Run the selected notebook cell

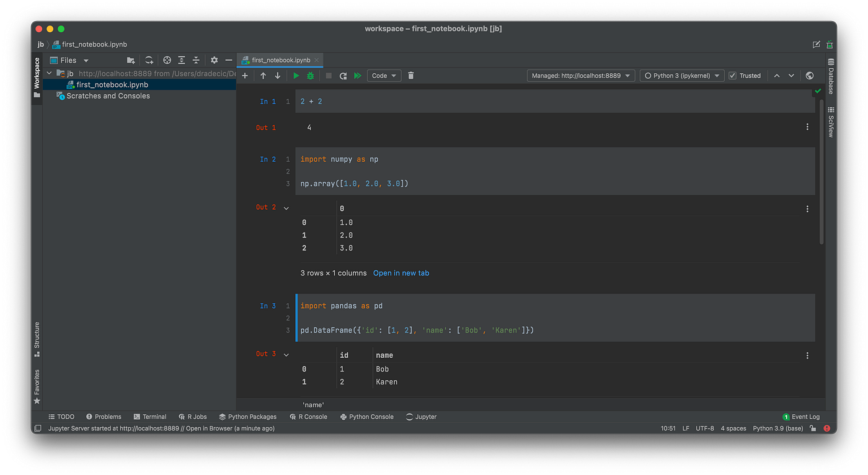(x=296, y=75)
